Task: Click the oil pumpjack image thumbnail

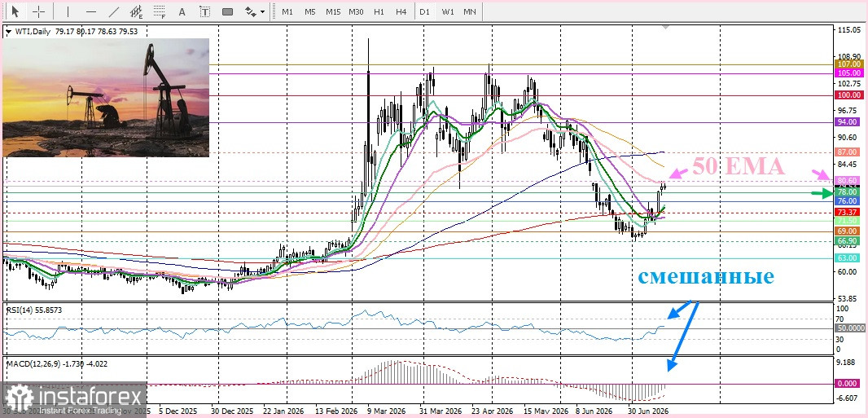Action: tap(106, 98)
